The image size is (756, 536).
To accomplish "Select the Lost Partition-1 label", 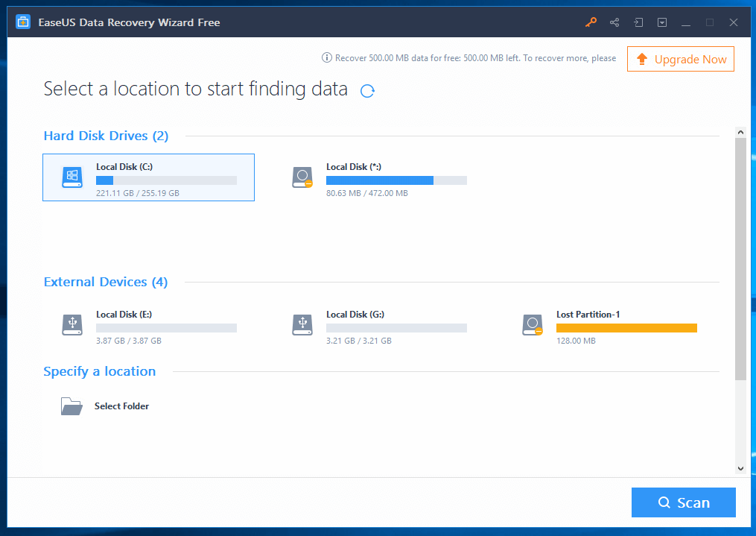I will [x=588, y=315].
